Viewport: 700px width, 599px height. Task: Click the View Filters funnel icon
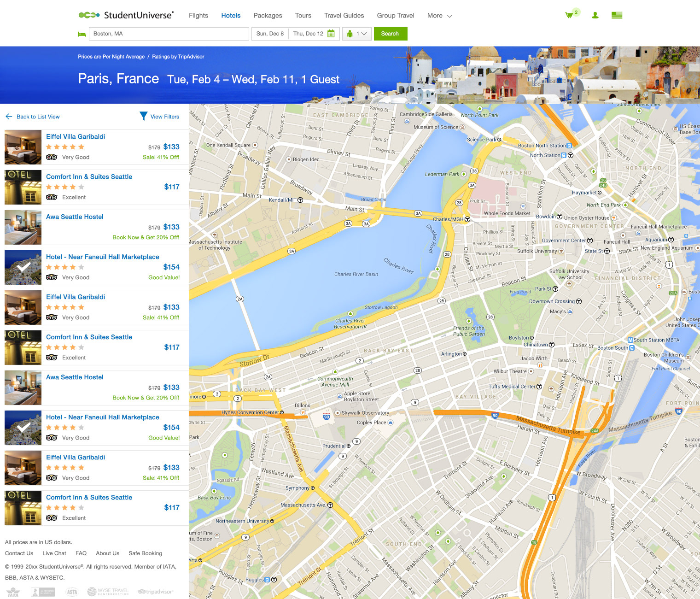coord(144,116)
